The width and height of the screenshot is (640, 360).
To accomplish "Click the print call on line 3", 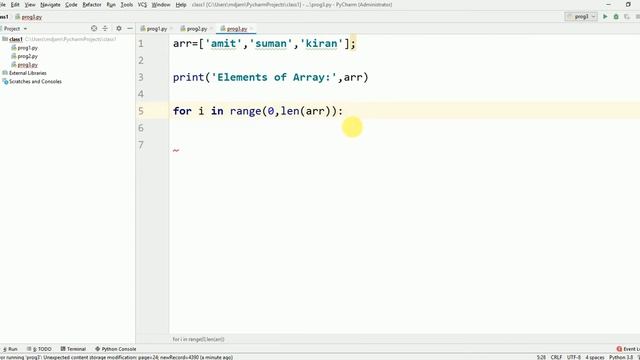I will pyautogui.click(x=189, y=77).
